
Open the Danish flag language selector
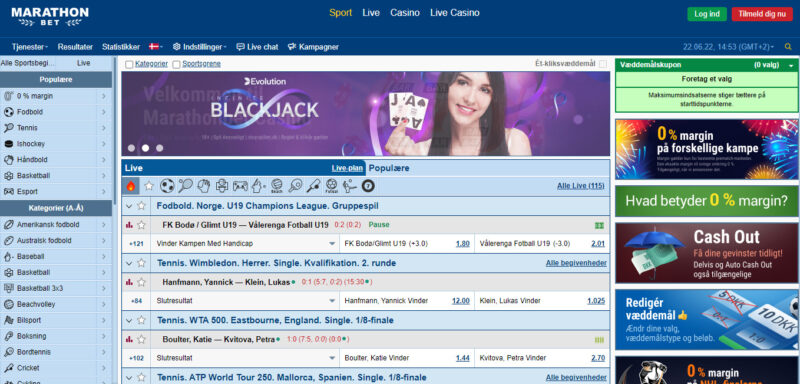pos(156,47)
